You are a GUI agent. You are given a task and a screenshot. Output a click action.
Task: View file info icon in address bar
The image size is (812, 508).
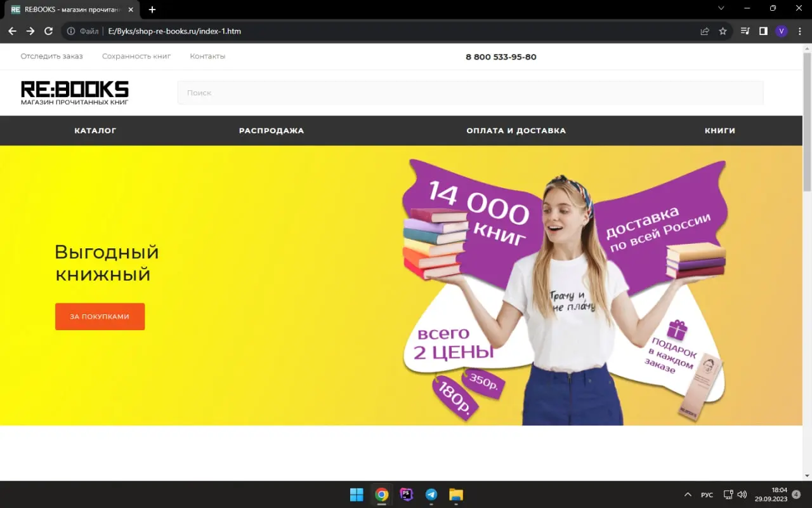(71, 31)
